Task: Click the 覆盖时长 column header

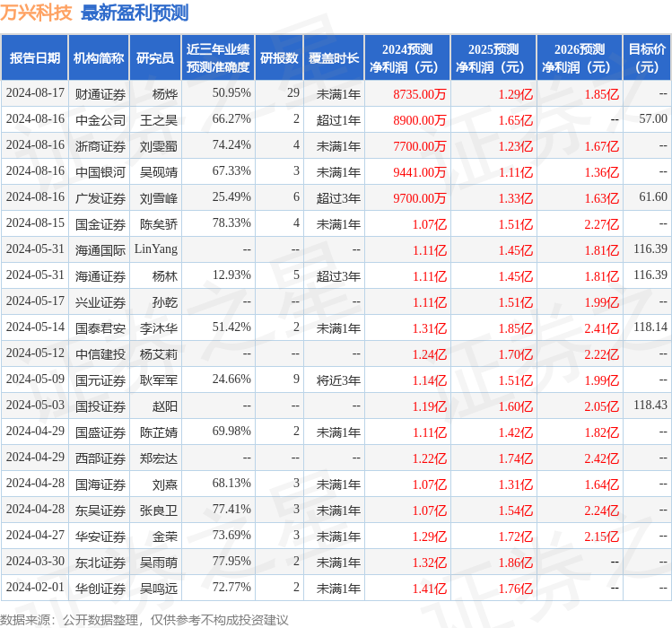Action: point(334,58)
